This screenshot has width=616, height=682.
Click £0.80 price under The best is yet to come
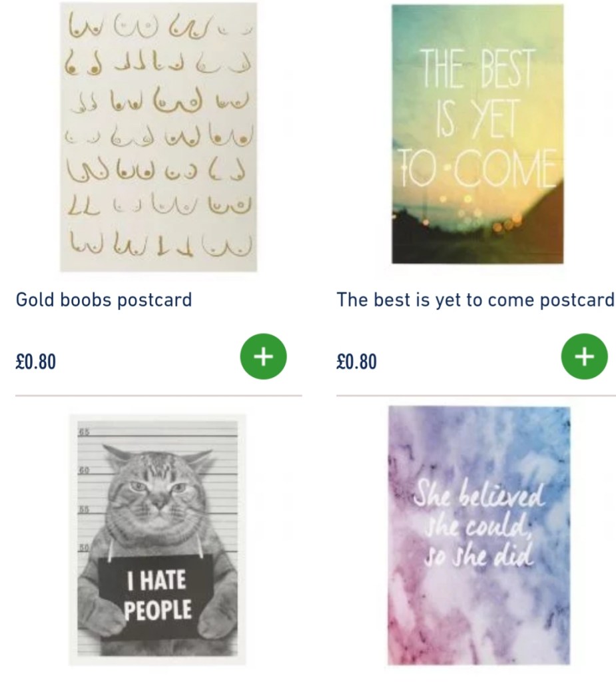coord(356,362)
